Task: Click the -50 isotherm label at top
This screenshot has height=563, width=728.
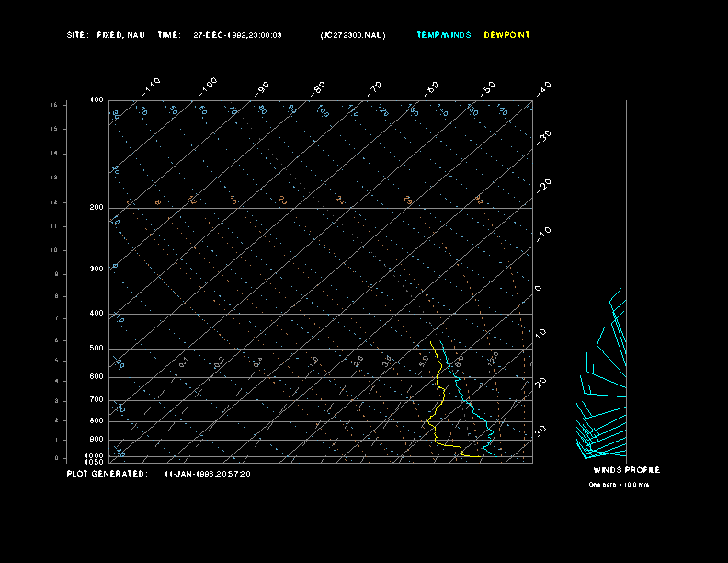Action: click(x=488, y=88)
